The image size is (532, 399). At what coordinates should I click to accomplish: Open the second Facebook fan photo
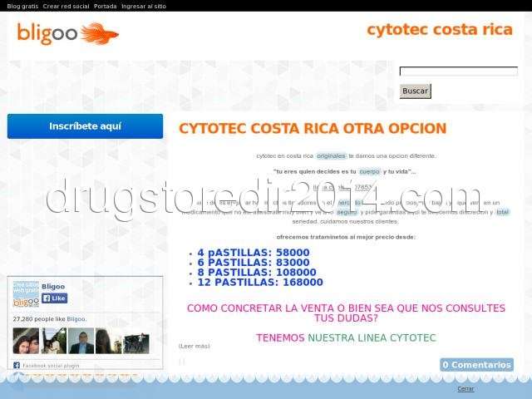53,341
